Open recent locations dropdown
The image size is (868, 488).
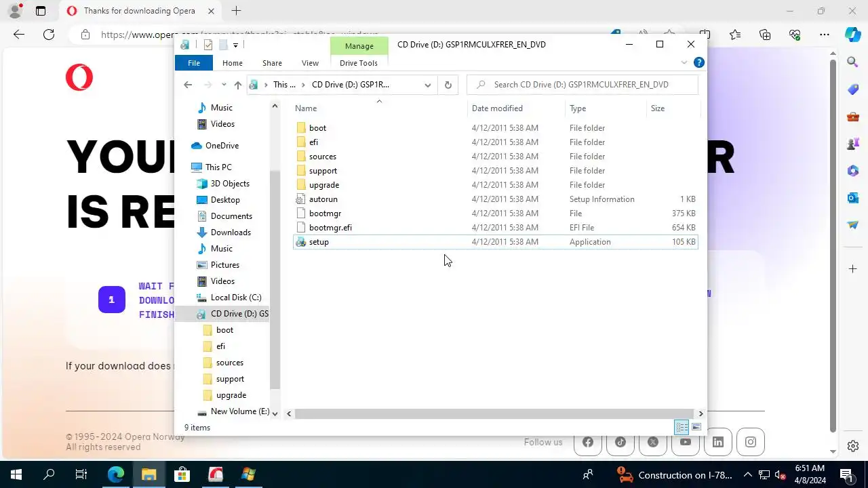click(222, 85)
